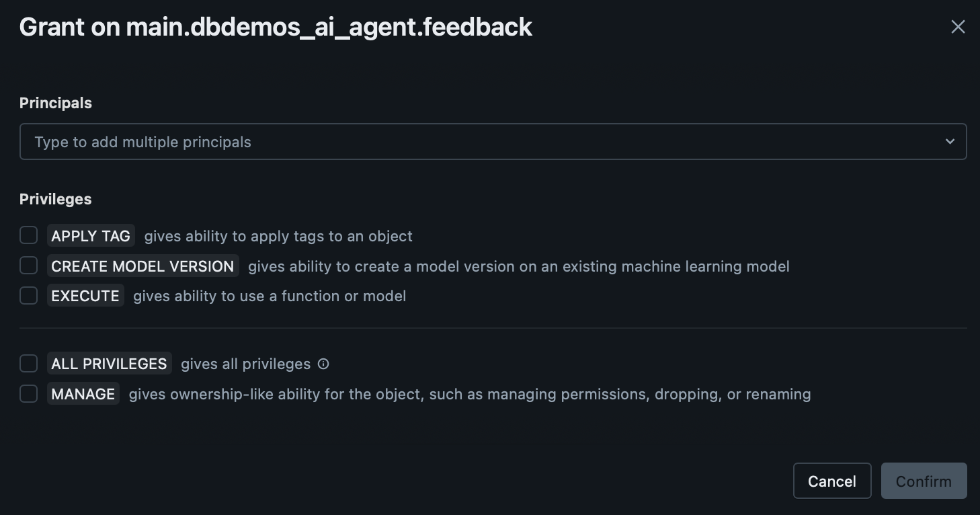Click the MANAGE label badge
The height and width of the screenshot is (515, 980).
pyautogui.click(x=83, y=394)
